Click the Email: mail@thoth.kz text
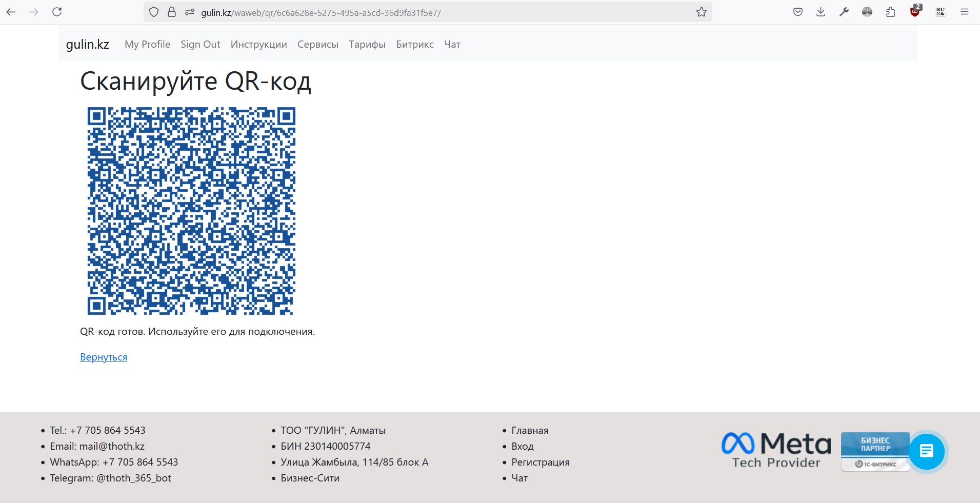980x503 pixels. coord(97,447)
